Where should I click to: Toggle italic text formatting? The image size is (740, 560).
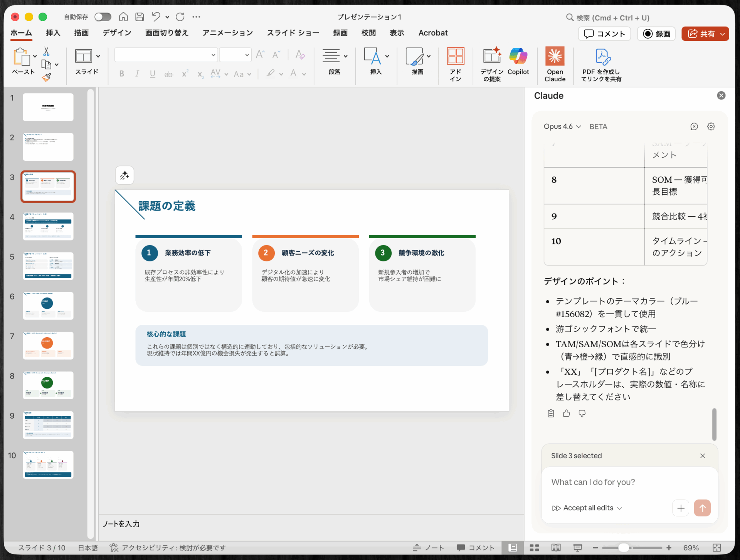point(137,74)
